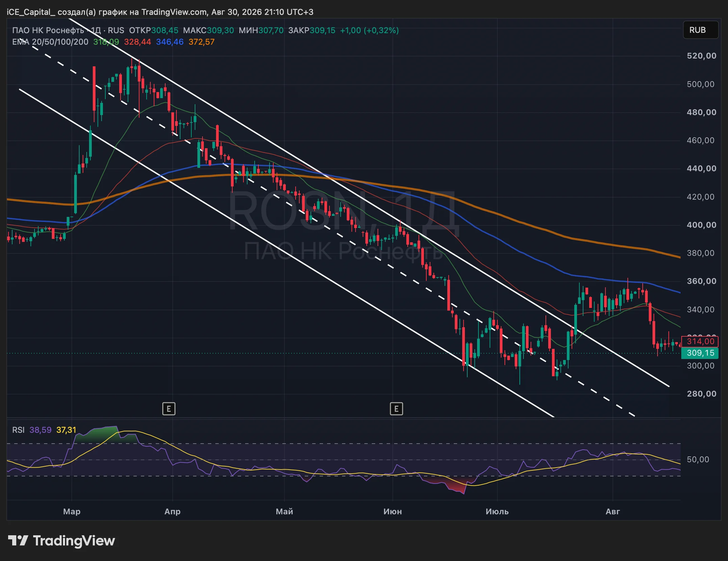
Task: Click the 480,00 price axis label
Action: click(701, 112)
